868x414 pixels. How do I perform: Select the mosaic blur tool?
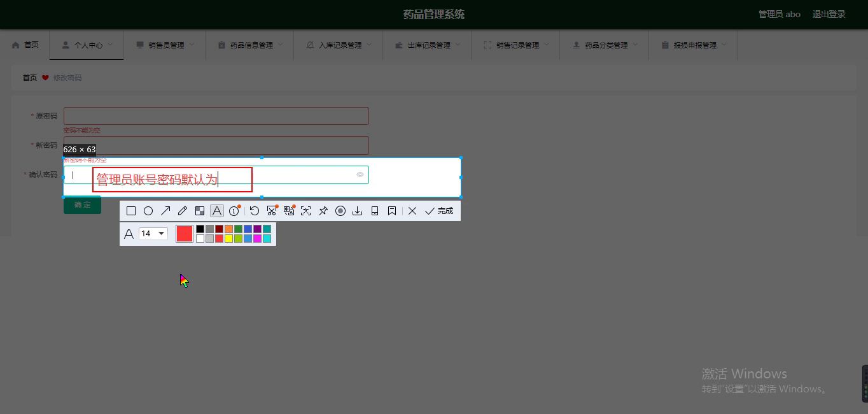pyautogui.click(x=200, y=211)
